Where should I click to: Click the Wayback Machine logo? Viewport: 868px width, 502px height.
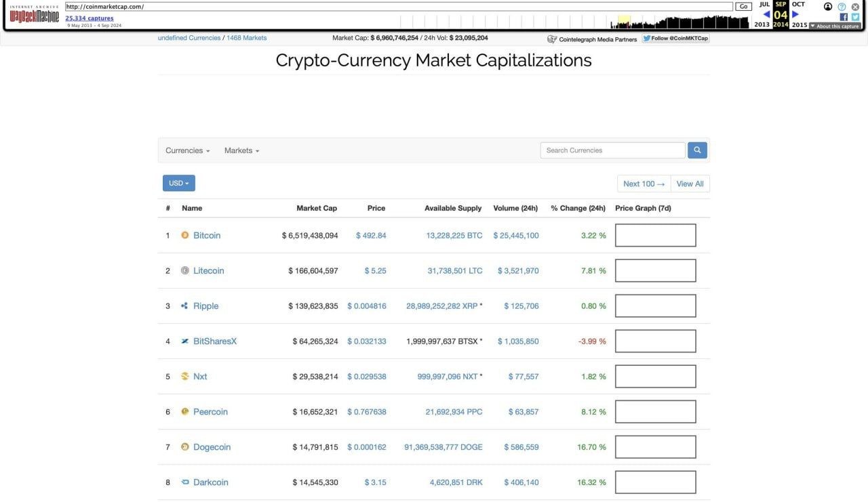(35, 15)
